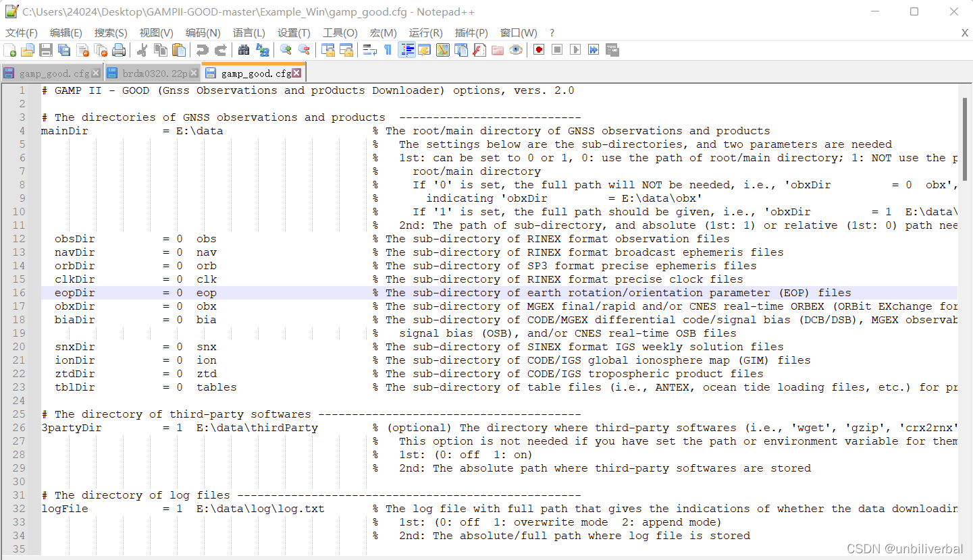This screenshot has height=560, width=973.
Task: Toggle show all characters pilcrow icon
Action: (x=388, y=50)
